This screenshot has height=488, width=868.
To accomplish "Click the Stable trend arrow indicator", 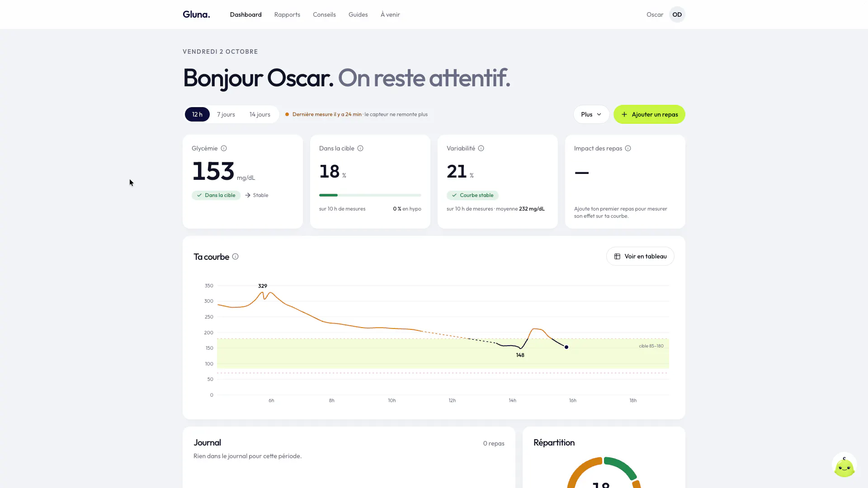I will (257, 195).
